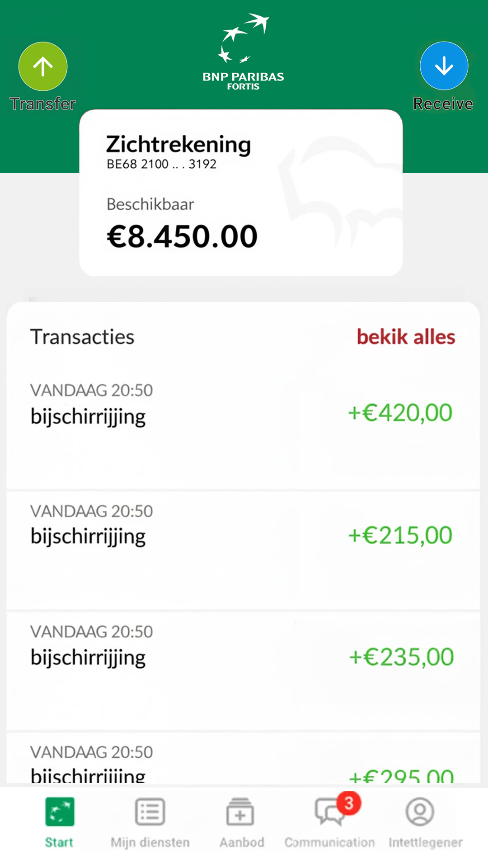Viewport: 488px width, 868px height.
Task: Tap the red notification badge showing 3
Action: click(x=348, y=803)
